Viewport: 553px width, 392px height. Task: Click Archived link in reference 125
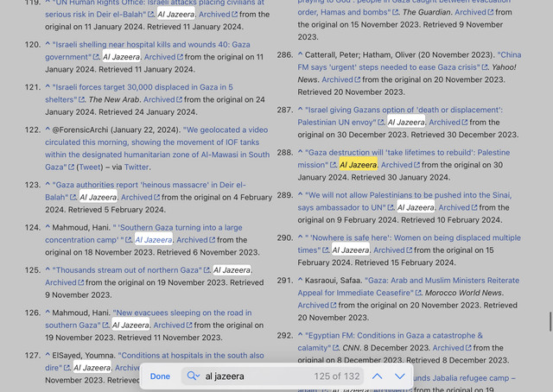[x=65, y=282]
